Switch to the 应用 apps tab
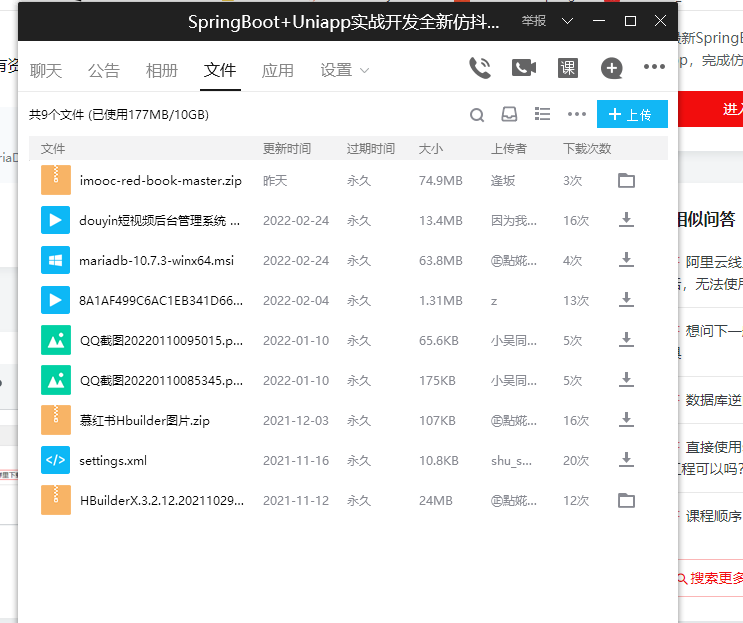Image resolution: width=743 pixels, height=623 pixels. pyautogui.click(x=278, y=71)
